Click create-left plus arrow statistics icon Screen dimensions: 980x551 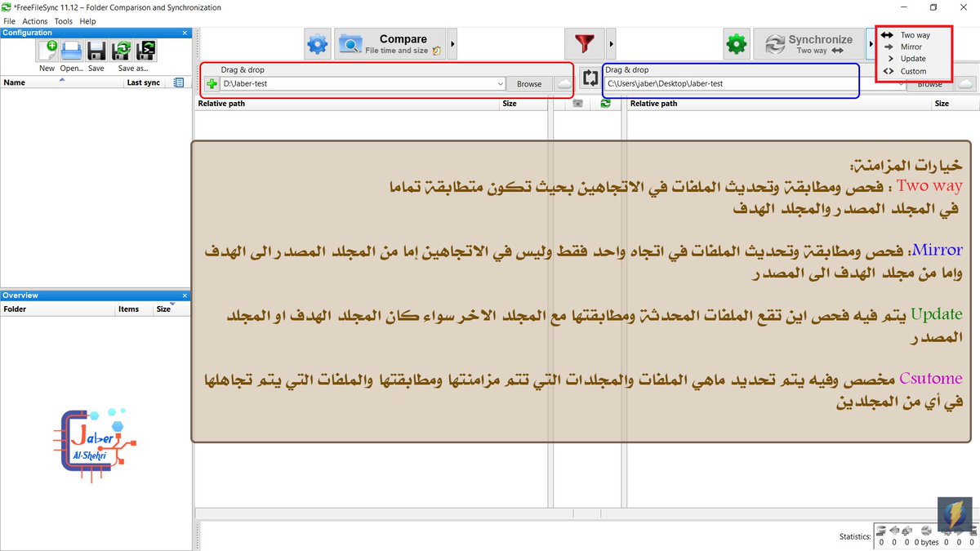pos(906,531)
